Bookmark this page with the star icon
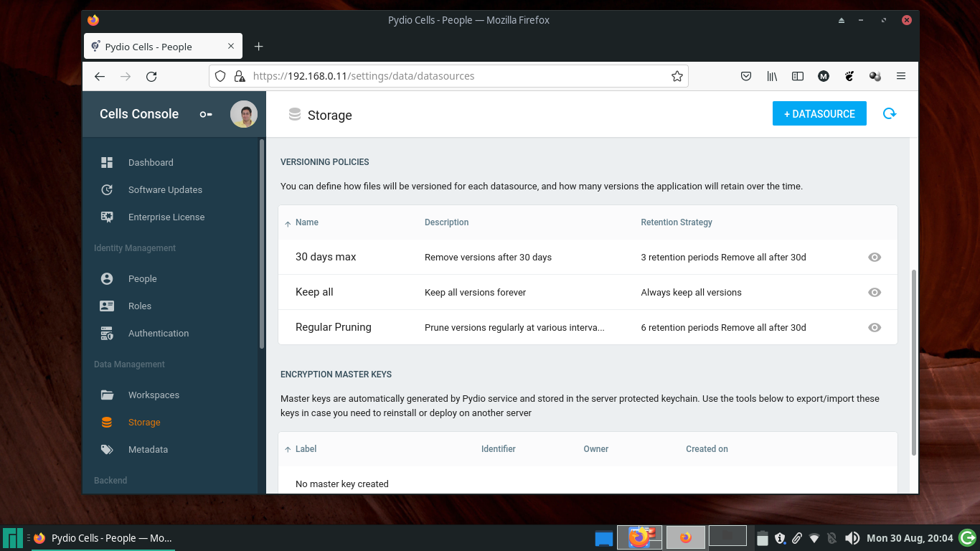980x551 pixels. tap(677, 76)
